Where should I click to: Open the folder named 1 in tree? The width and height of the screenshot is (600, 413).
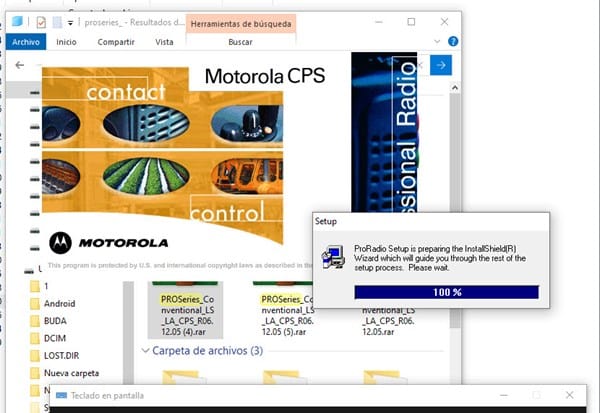(x=46, y=286)
